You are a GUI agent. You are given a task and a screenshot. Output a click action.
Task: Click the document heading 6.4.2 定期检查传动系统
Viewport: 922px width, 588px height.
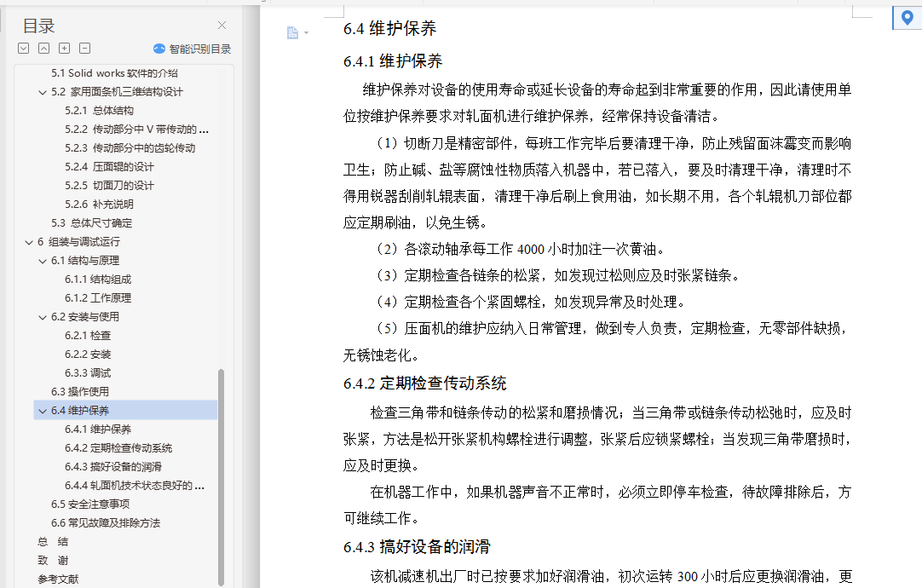pos(424,383)
